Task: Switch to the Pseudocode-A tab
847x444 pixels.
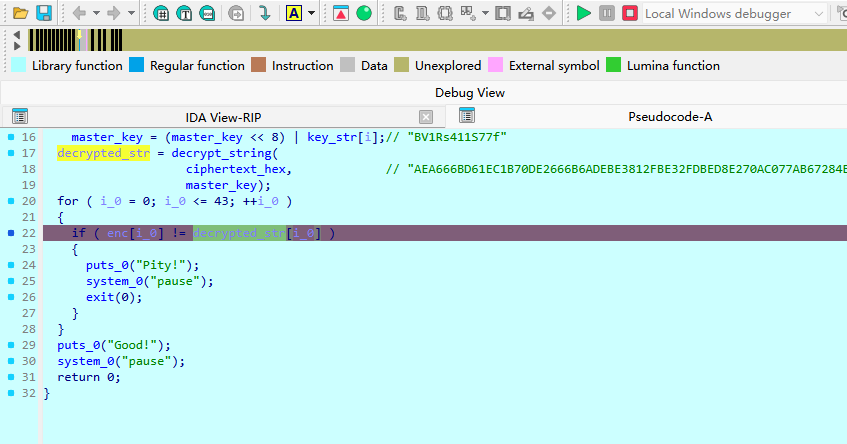Action: [669, 117]
